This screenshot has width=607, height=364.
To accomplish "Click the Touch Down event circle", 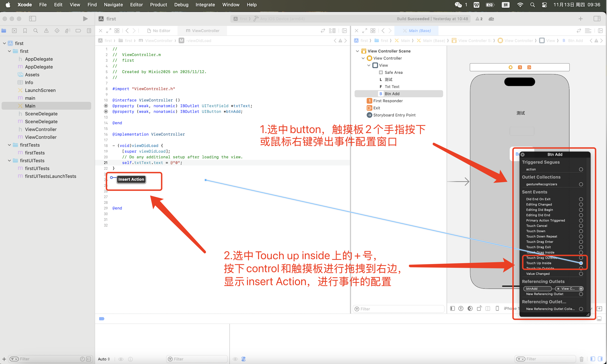I will click(x=581, y=231).
